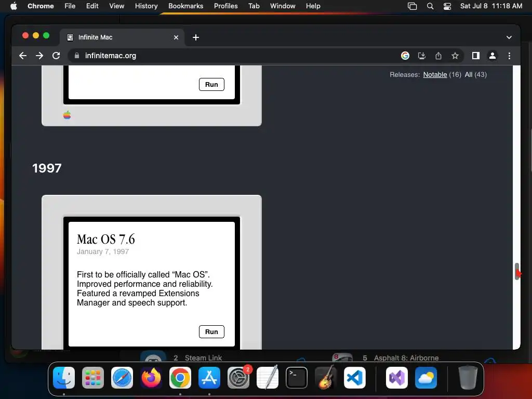Open TextEdit from the Dock
Viewport: 532px width, 399px height.
(x=268, y=377)
